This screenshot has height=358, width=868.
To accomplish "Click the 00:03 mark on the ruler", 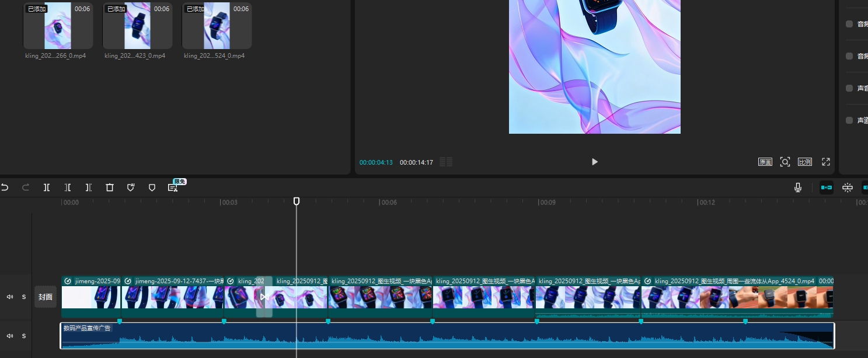I will (x=229, y=203).
